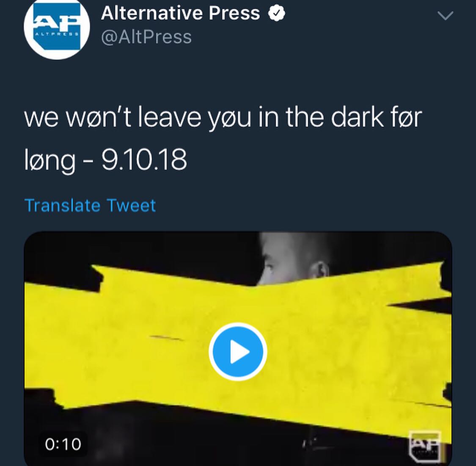Open the @AltPress handle

click(146, 37)
